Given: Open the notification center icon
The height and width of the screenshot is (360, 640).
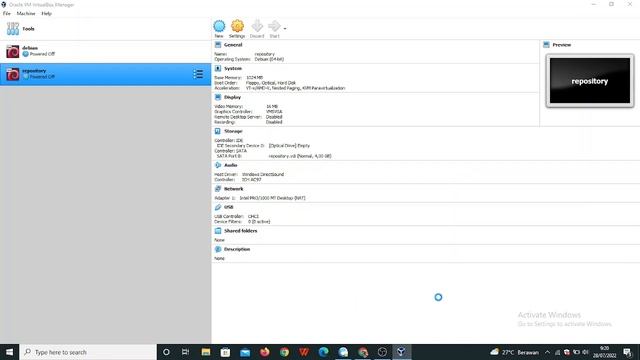Looking at the screenshot, I should (x=627, y=352).
